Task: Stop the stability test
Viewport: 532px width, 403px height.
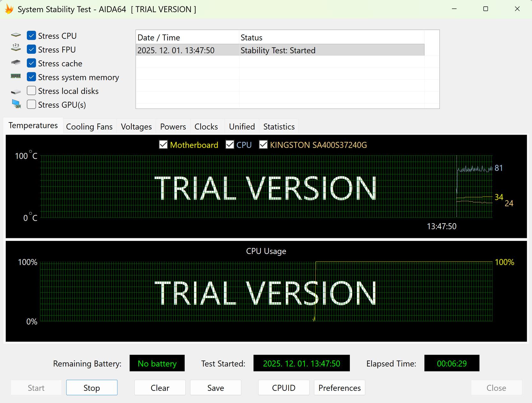Action: click(x=92, y=388)
